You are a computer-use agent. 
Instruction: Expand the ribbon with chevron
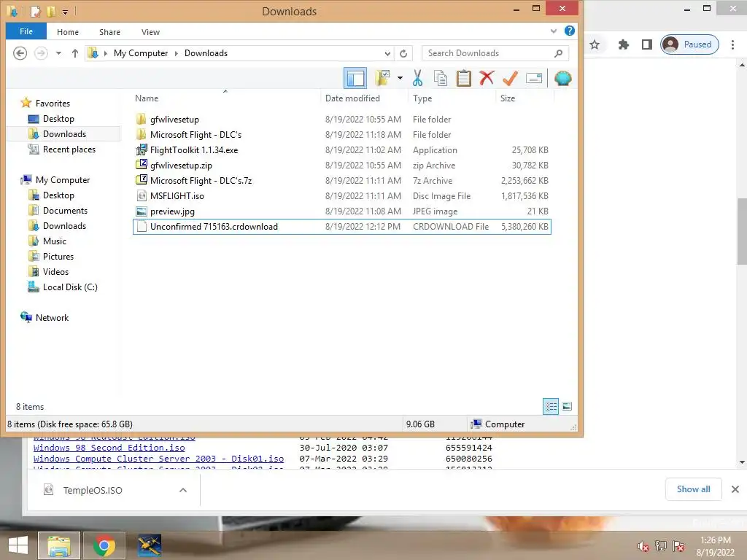(x=554, y=31)
